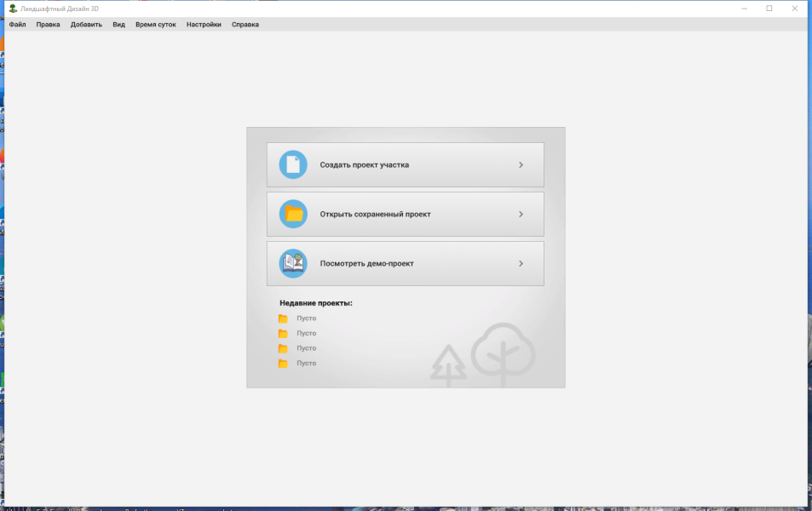The image size is (812, 511).
Task: Click the yellow folder icon beside Открыть сохраненный проект
Action: tap(293, 214)
